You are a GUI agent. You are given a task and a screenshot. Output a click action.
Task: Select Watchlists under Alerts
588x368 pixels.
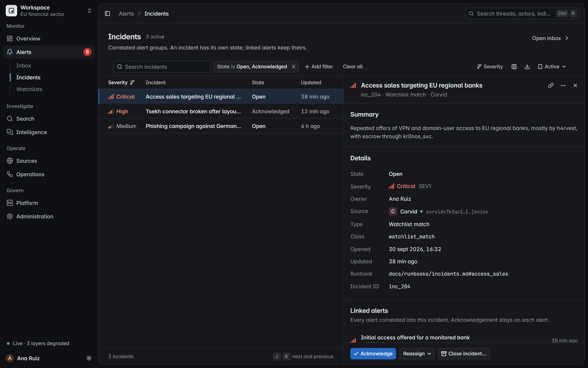click(29, 89)
